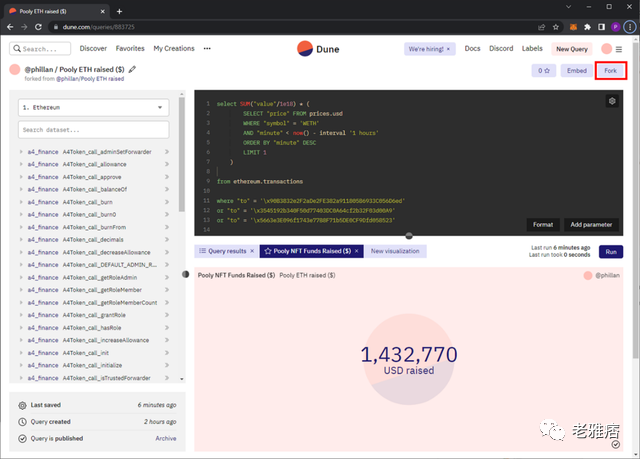Click the star favorite count button
640x459 pixels.
click(544, 71)
